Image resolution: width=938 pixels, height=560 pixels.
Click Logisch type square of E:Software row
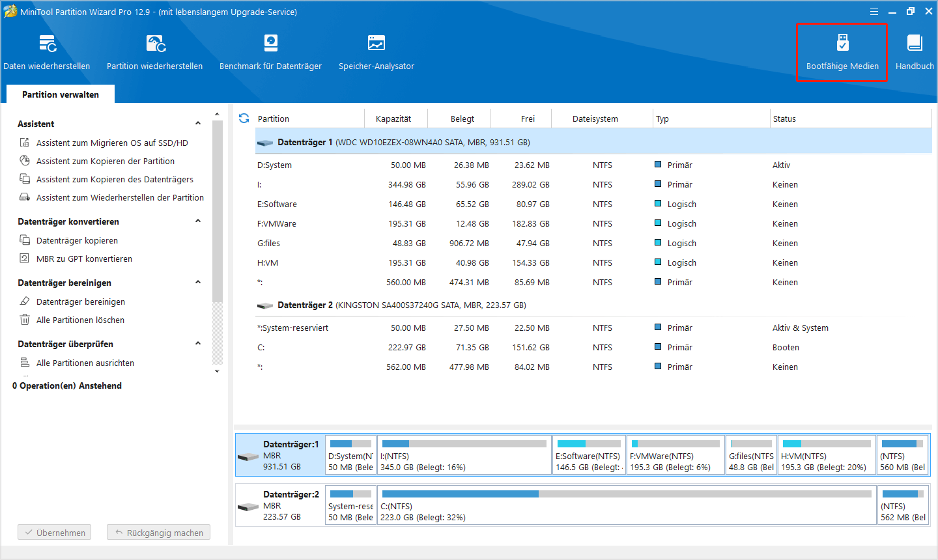tap(658, 204)
